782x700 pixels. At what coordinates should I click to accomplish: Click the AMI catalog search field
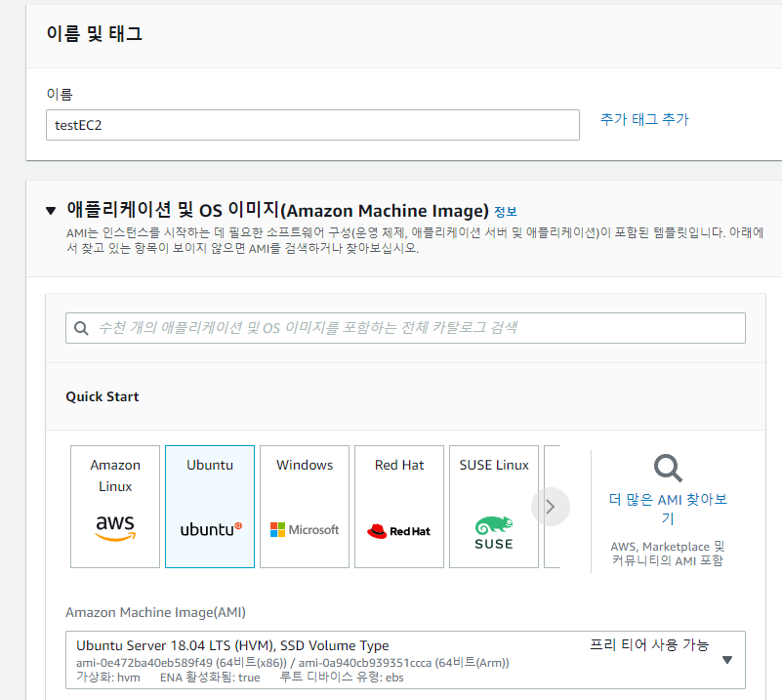click(x=405, y=328)
